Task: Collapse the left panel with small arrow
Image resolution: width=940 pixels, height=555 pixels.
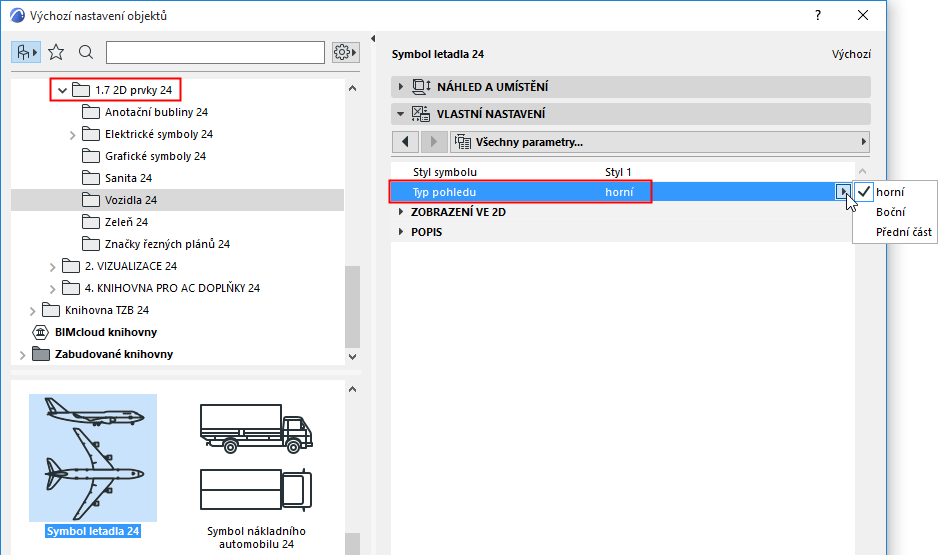Action: [373, 39]
